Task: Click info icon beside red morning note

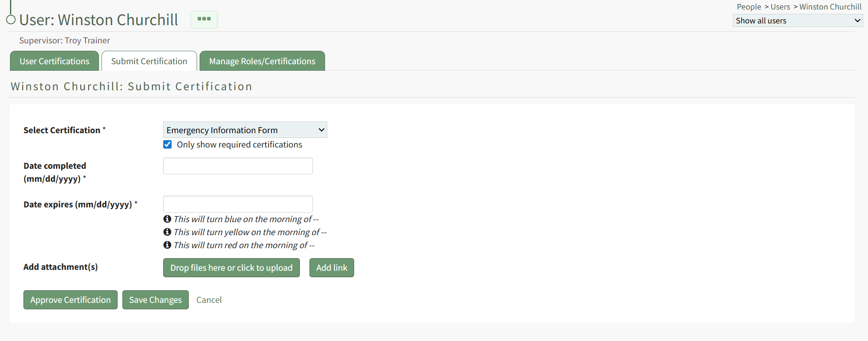Action: [x=167, y=245]
